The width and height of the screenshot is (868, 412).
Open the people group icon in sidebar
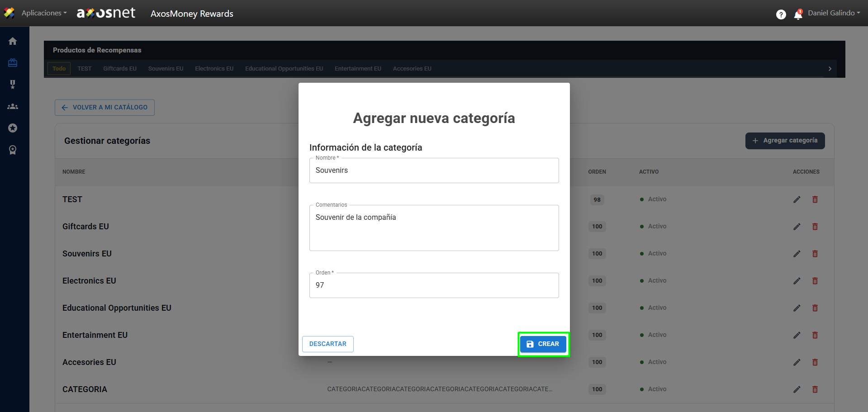coord(13,106)
